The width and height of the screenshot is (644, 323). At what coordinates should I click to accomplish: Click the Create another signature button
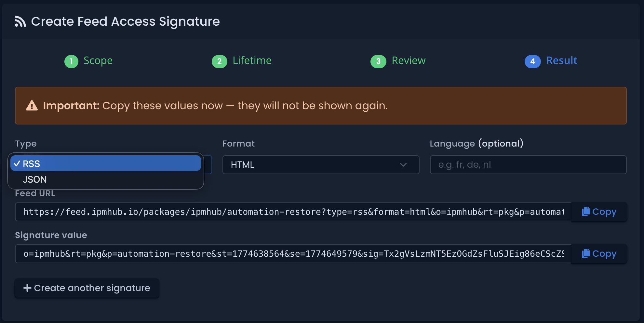[x=87, y=288]
